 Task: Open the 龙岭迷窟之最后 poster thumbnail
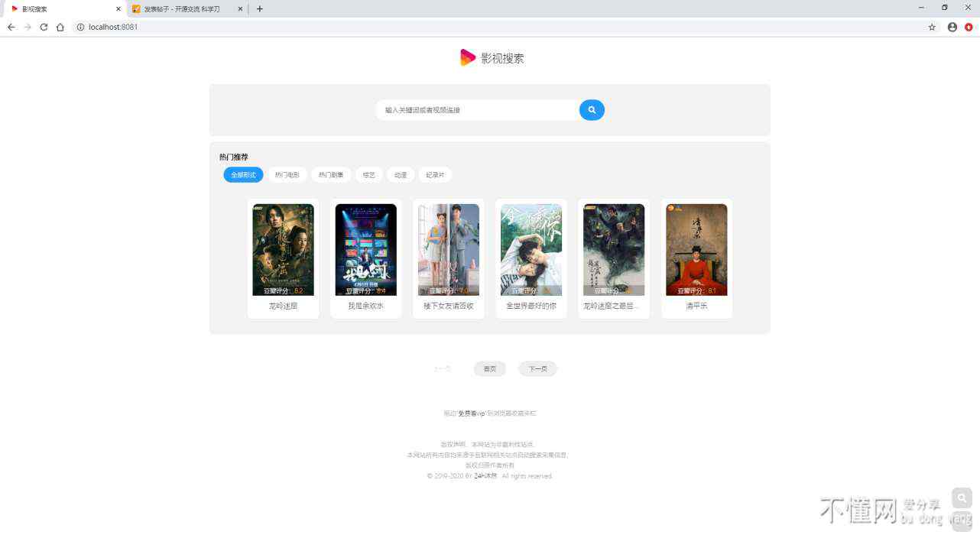coord(614,249)
